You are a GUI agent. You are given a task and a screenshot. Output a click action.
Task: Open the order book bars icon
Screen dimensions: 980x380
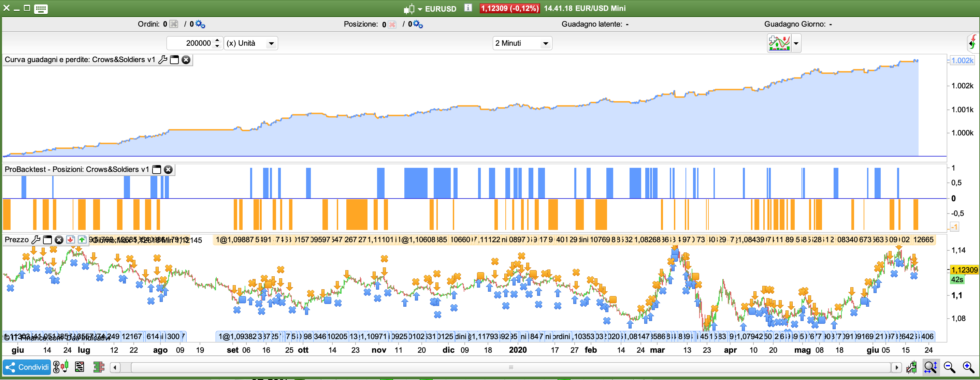click(x=99, y=367)
